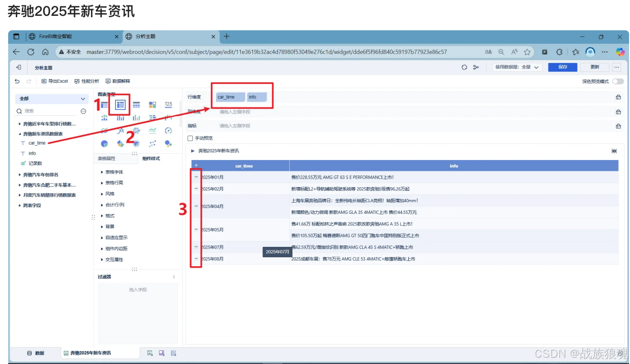Expand 合计行/列 style section

(102, 205)
